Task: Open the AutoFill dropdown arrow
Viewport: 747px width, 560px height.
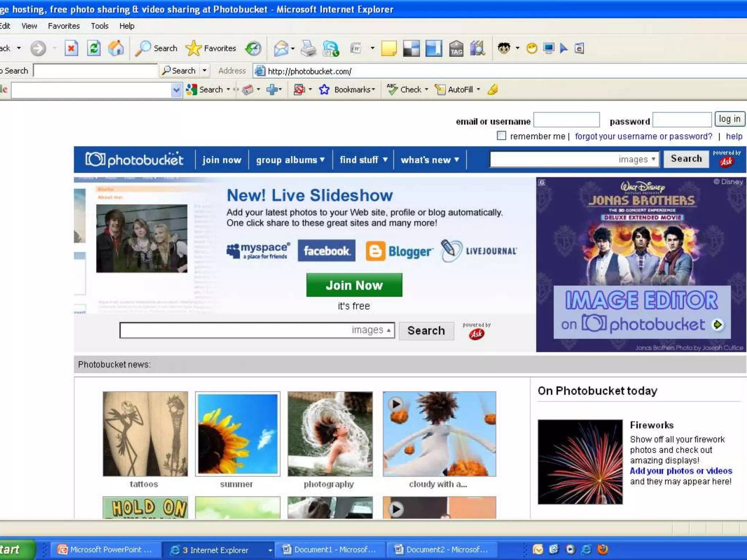Action: (478, 89)
